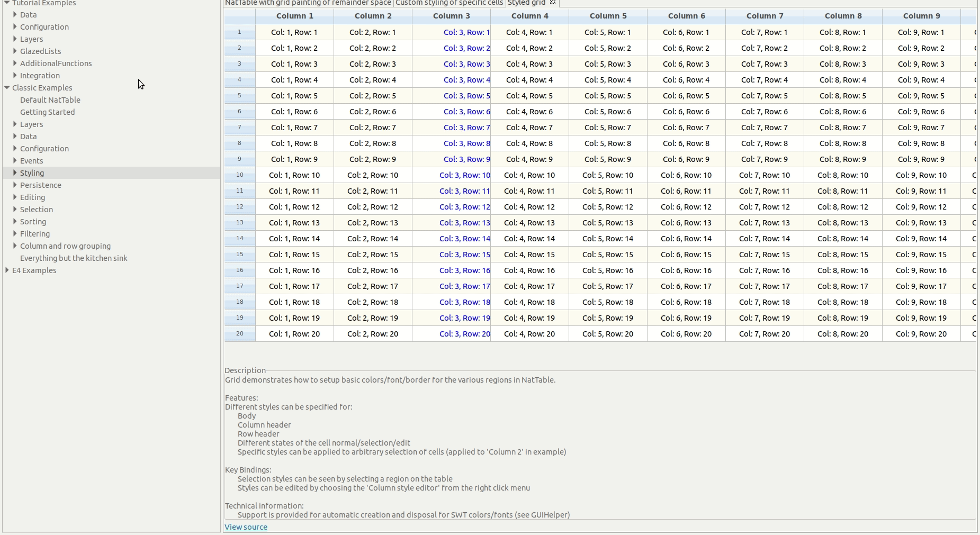Collapse the Tutorial Examples tree node

7,3
